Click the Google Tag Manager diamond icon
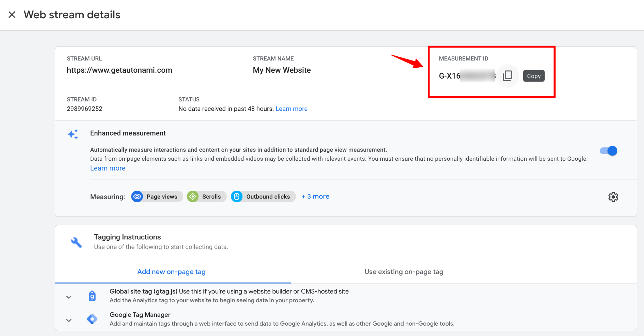Image resolution: width=644 pixels, height=336 pixels. (x=92, y=319)
